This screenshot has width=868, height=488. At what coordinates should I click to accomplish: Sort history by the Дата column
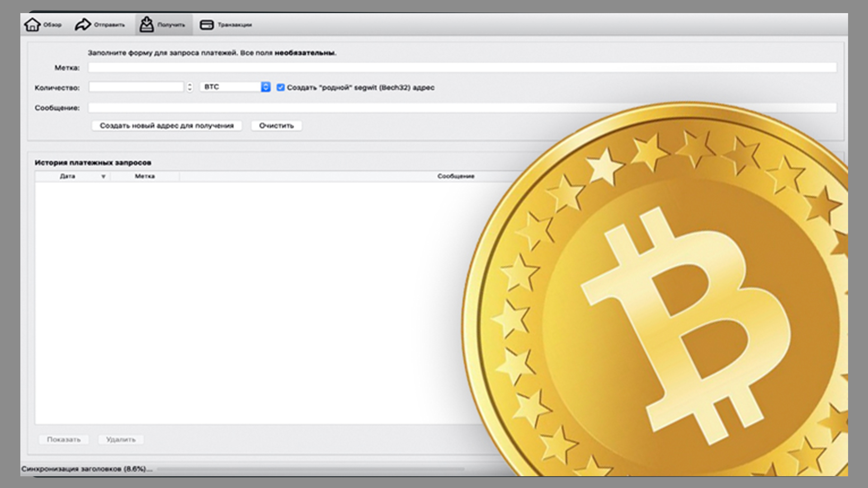coord(72,176)
